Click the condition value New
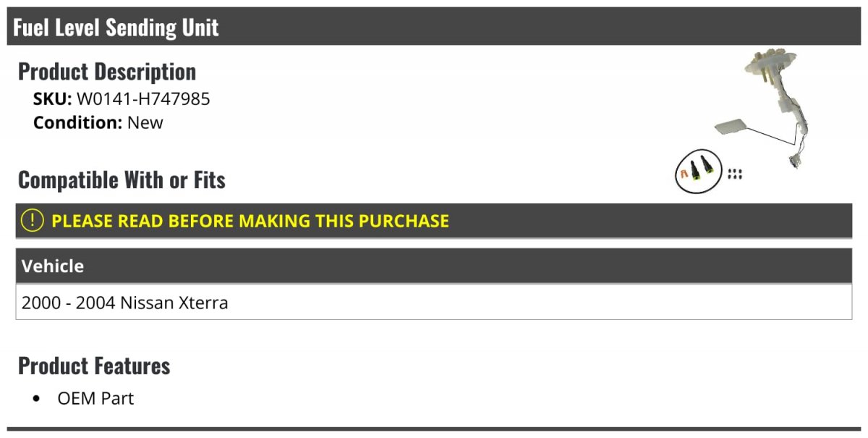 tap(145, 122)
